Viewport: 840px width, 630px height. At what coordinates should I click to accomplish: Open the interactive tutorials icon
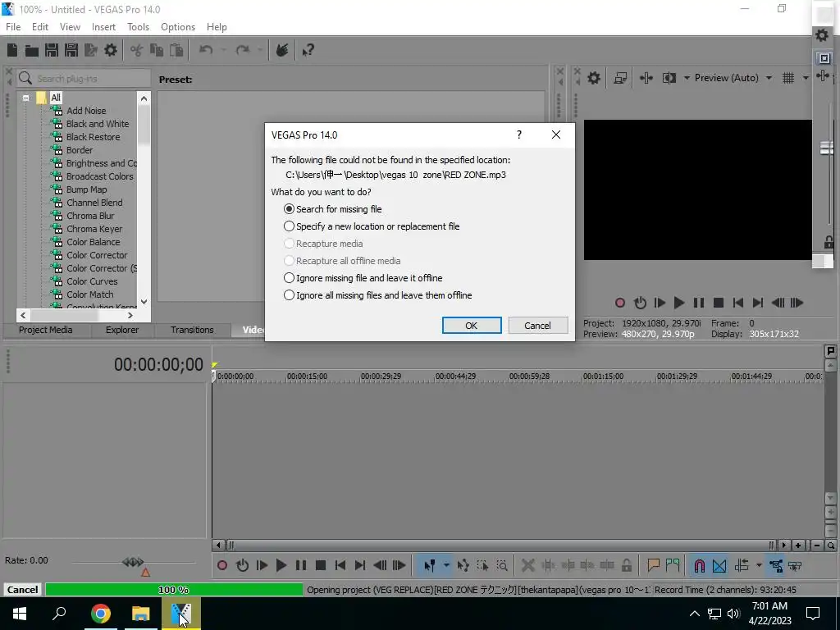click(x=282, y=50)
